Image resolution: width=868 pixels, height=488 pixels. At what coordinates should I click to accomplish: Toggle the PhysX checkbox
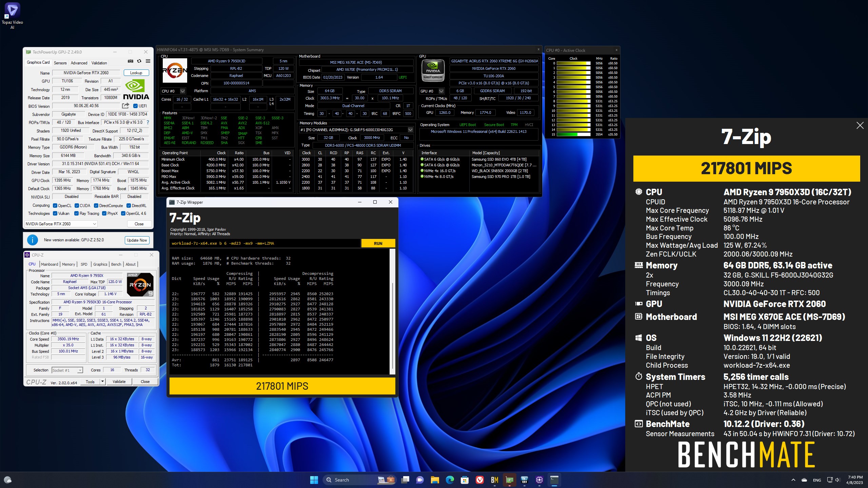coord(105,213)
